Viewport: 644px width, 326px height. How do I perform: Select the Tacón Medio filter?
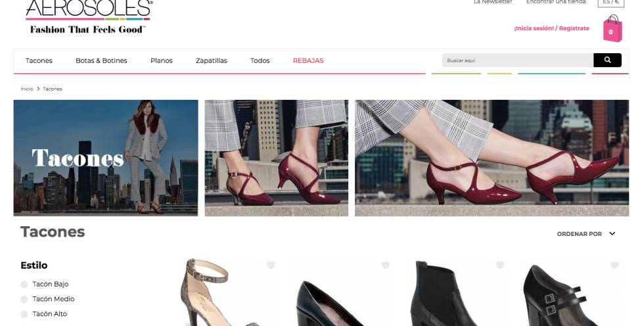24,299
